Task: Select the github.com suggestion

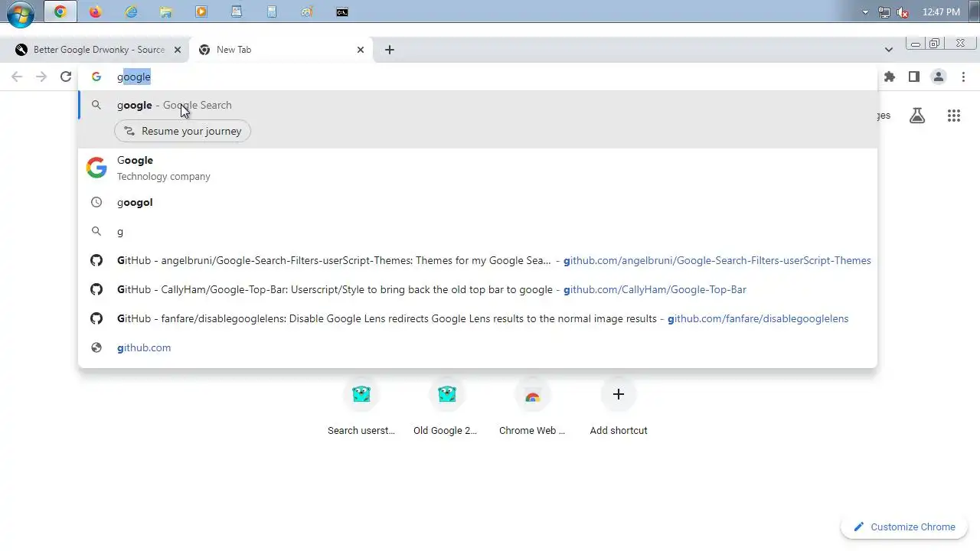Action: (478, 347)
